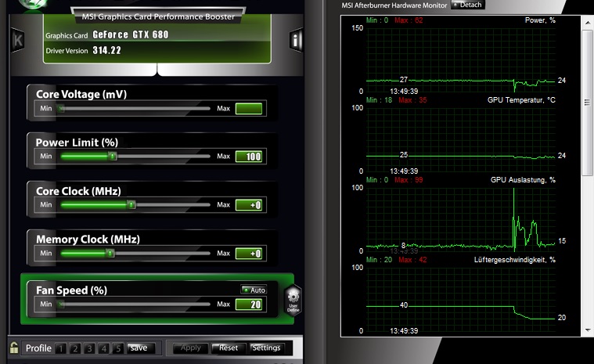594x364 pixels.
Task: Click the Core Clock (MHz) label
Action: click(x=78, y=191)
